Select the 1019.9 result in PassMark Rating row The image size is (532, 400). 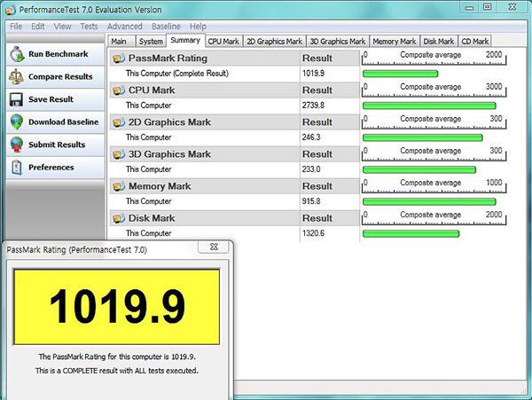313,74
